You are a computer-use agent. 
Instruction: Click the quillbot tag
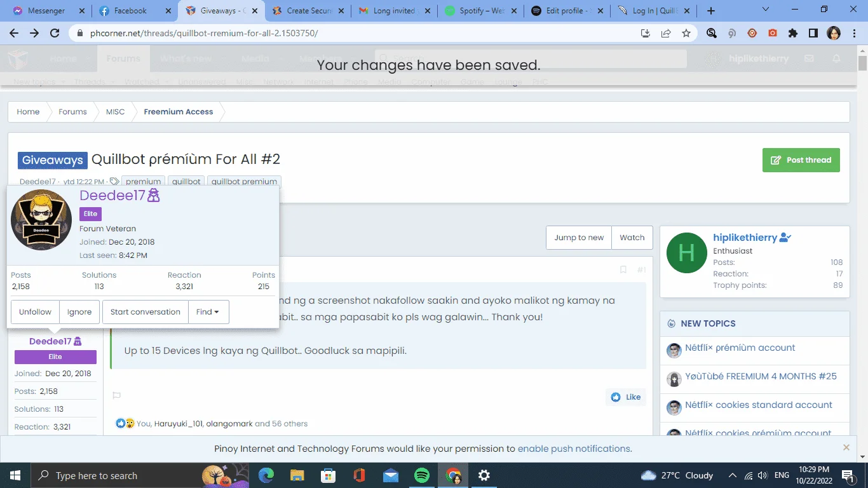186,181
